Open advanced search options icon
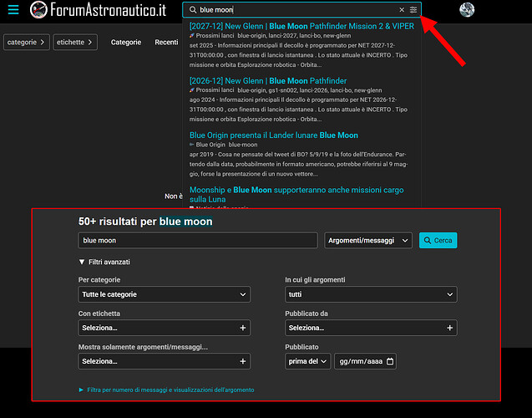532x418 pixels. coord(413,10)
